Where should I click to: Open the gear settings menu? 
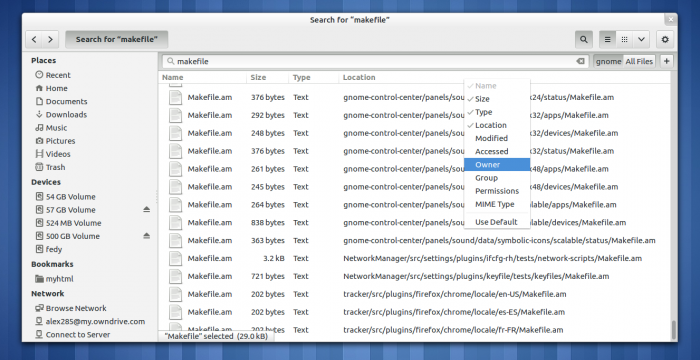click(665, 39)
